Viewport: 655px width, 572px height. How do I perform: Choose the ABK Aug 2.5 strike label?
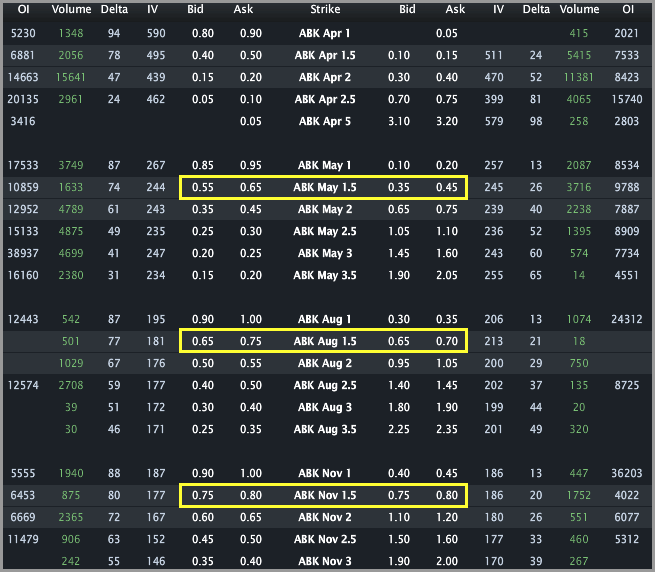(x=325, y=385)
